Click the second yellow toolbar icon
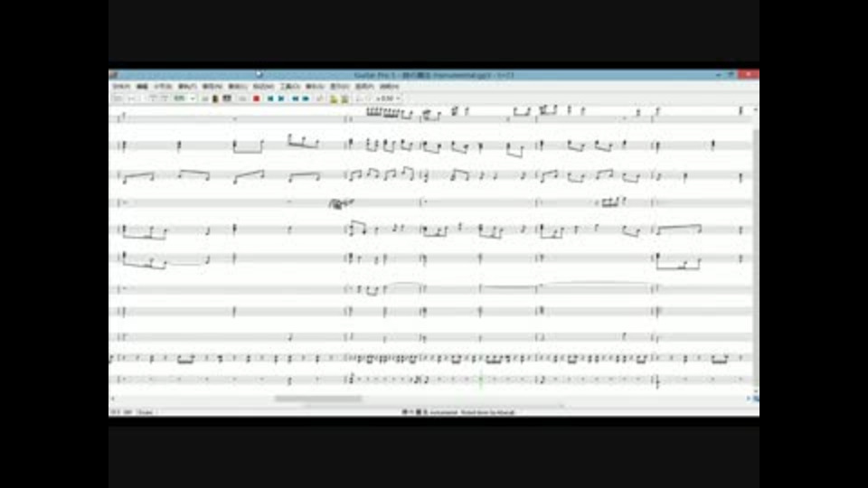Viewport: 868px width, 488px height. 344,99
